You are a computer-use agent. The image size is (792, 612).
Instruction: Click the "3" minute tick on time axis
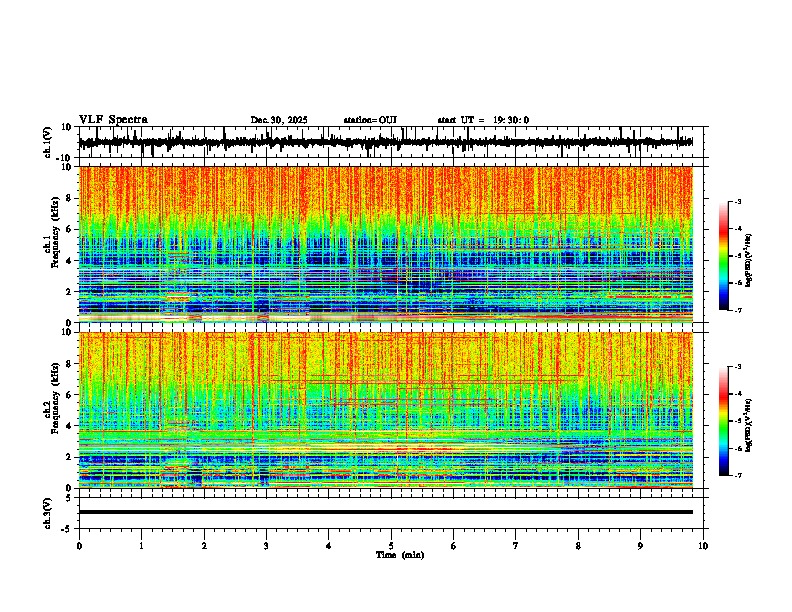[x=266, y=546]
